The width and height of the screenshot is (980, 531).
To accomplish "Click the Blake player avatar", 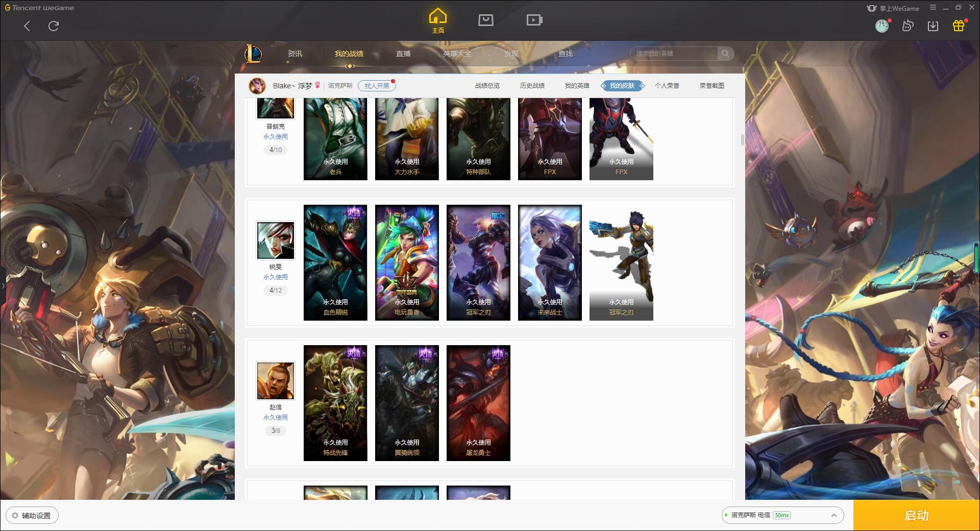I will [x=257, y=86].
